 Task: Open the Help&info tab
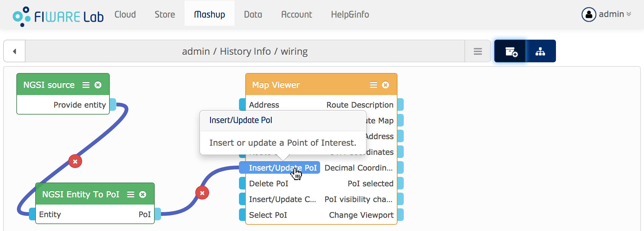[350, 14]
